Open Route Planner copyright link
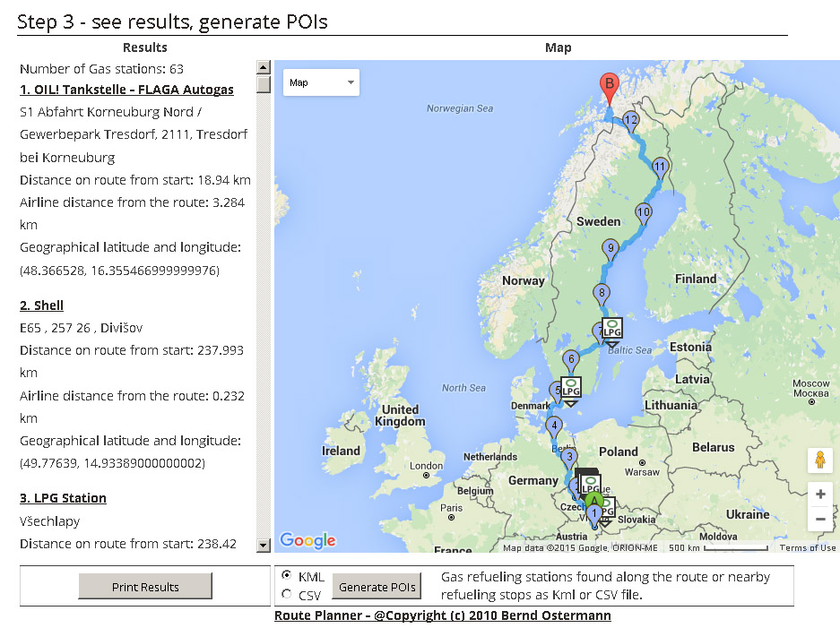Viewport: 840px width, 628px height. tap(443, 615)
